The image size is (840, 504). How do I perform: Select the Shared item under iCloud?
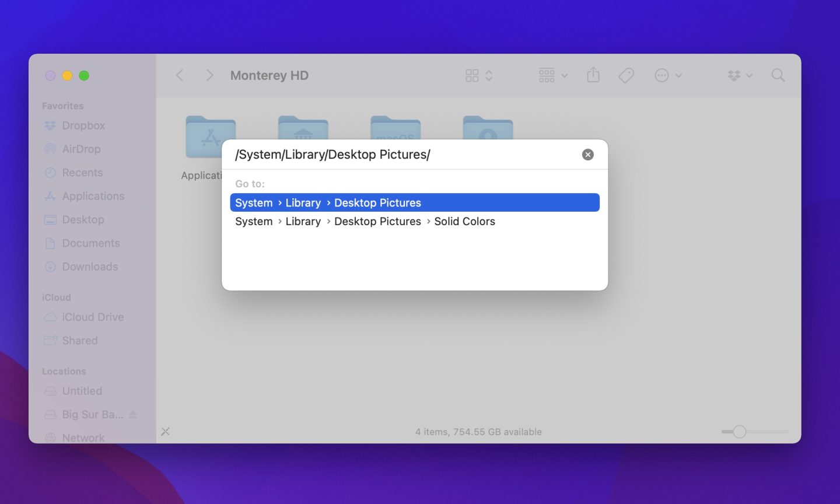[x=79, y=340]
